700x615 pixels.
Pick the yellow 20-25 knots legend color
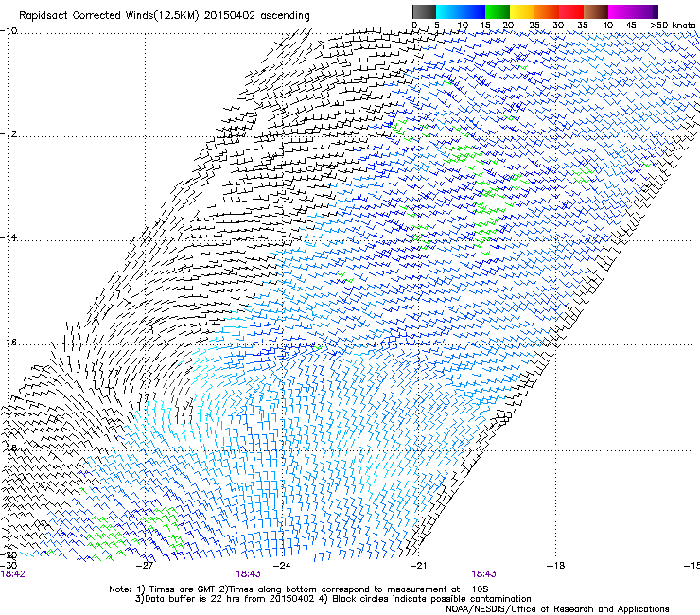(x=522, y=11)
